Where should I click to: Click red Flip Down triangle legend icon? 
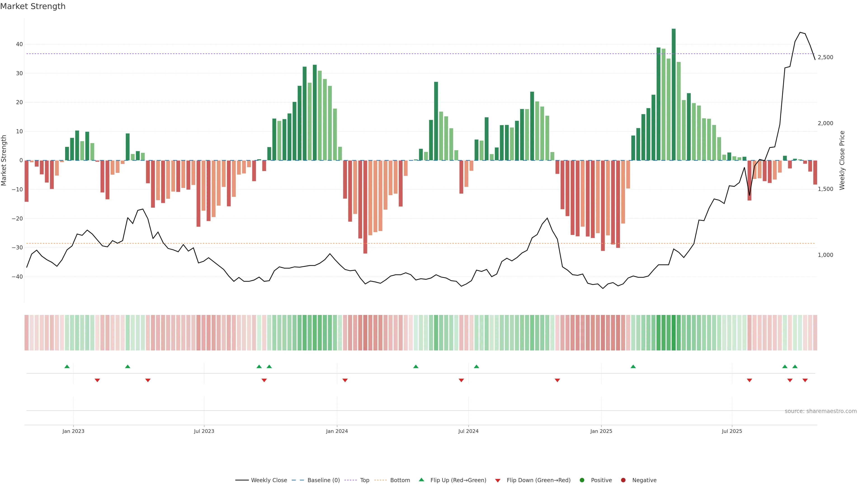(x=498, y=480)
